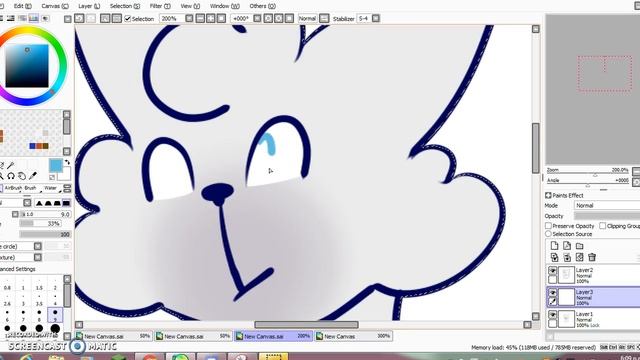Image resolution: width=640 pixels, height=360 pixels.
Task: Choose the Water brush tool
Action: click(51, 188)
